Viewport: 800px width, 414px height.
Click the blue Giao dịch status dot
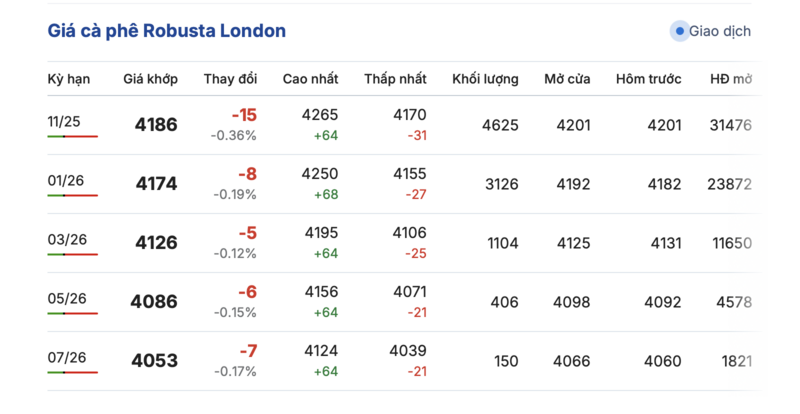pyautogui.click(x=680, y=31)
